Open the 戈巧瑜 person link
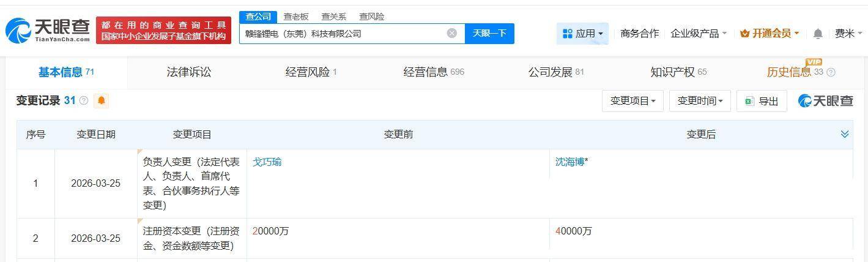868x262 pixels. pyautogui.click(x=267, y=162)
